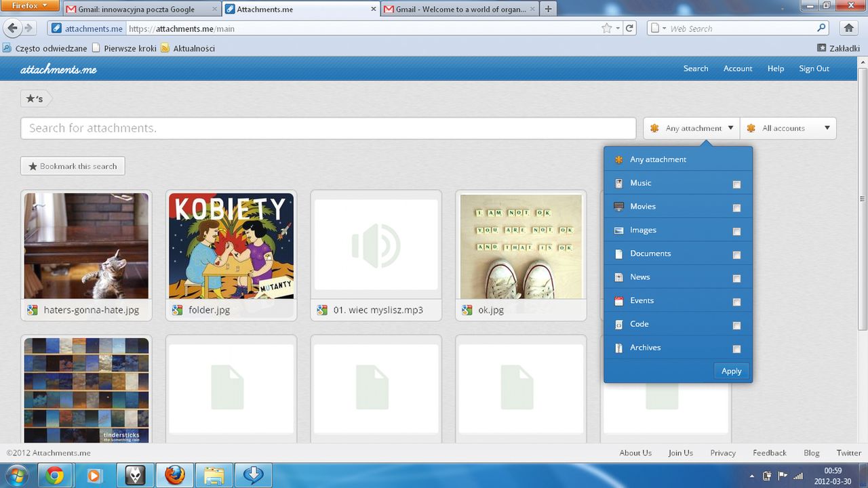Screen dimensions: 868x488
Task: Click Google icon beside haters-gonna-hate.jpg
Action: tap(32, 310)
